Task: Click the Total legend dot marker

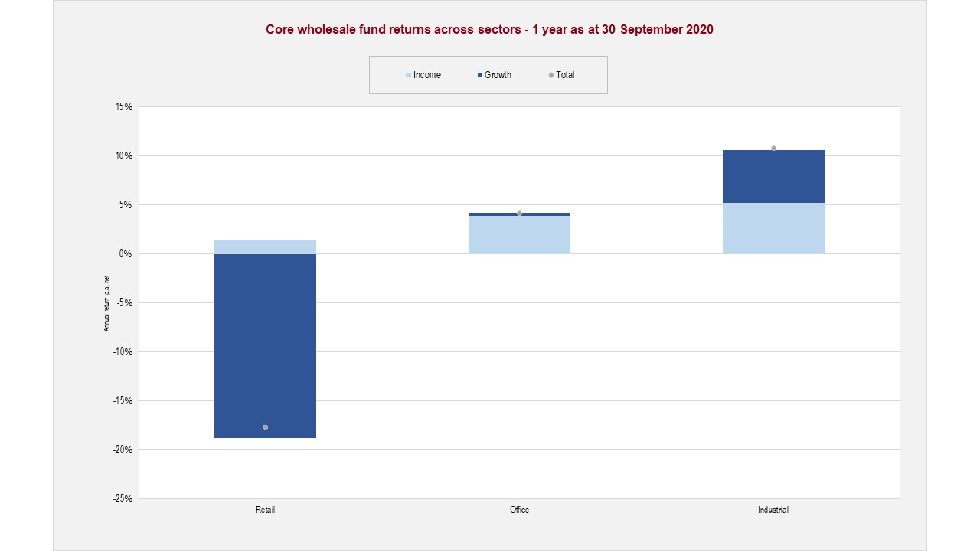Action: point(550,75)
